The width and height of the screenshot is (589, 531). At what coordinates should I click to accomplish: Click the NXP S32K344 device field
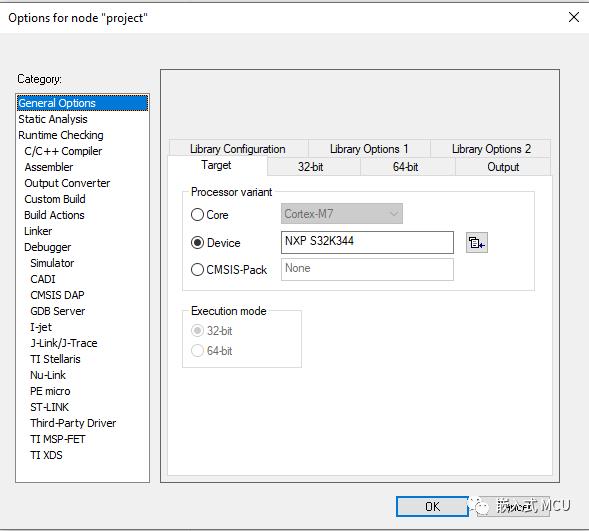367,242
